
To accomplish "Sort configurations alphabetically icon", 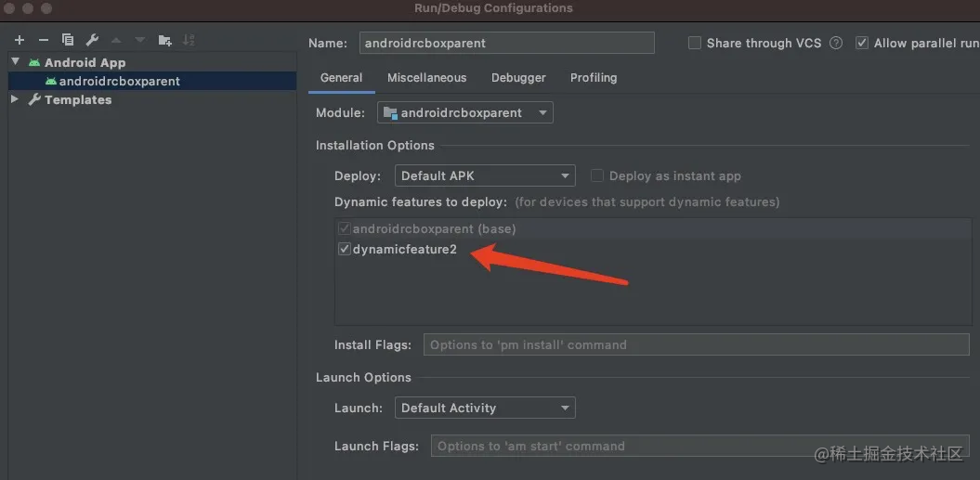I will click(189, 40).
